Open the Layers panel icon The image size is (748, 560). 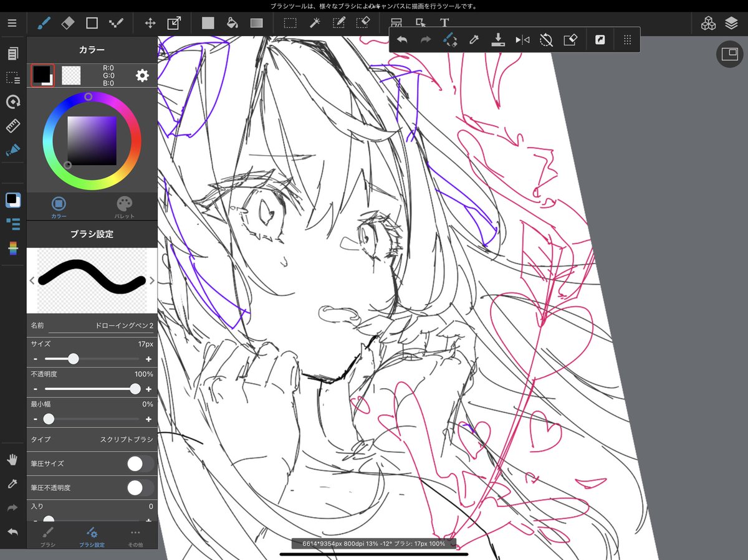click(731, 24)
